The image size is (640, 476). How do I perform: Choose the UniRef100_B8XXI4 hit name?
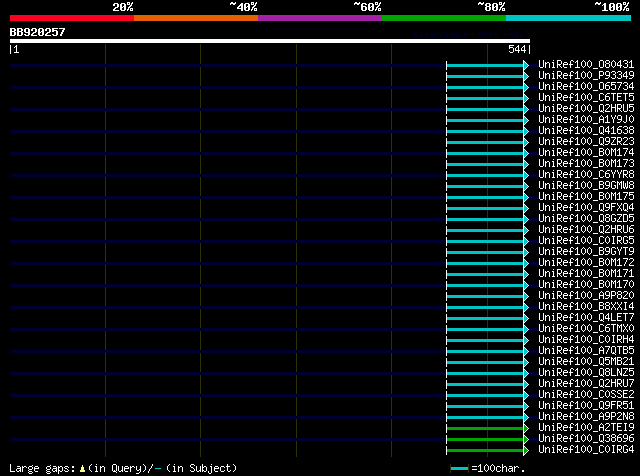(x=586, y=307)
